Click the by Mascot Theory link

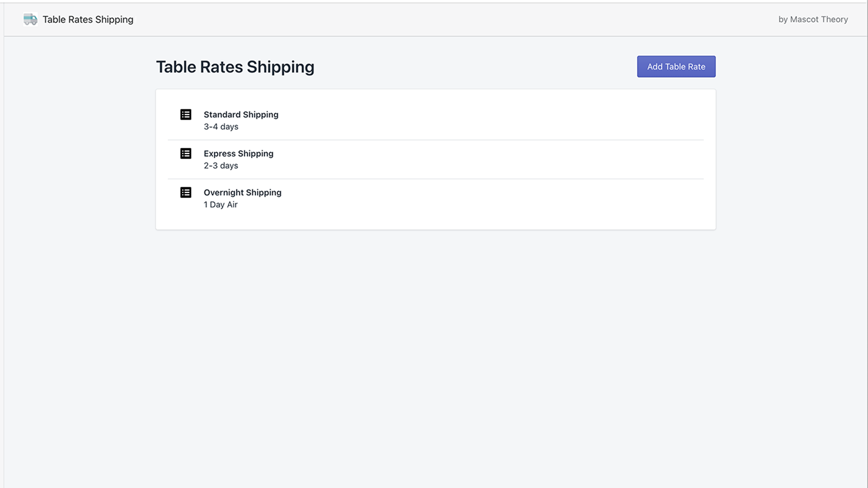point(813,19)
